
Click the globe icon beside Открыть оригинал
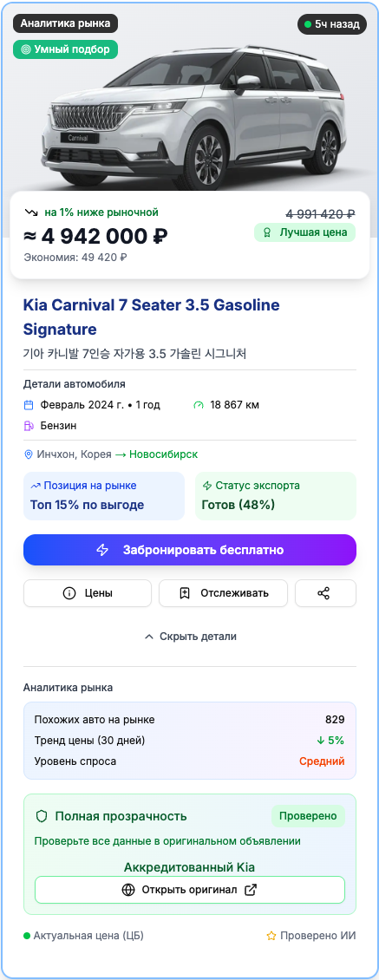(128, 890)
